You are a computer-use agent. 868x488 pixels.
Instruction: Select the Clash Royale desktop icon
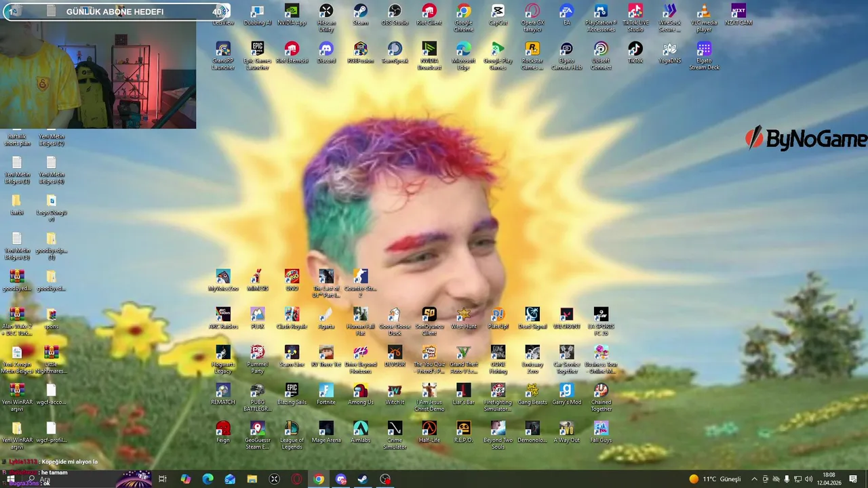coord(292,319)
